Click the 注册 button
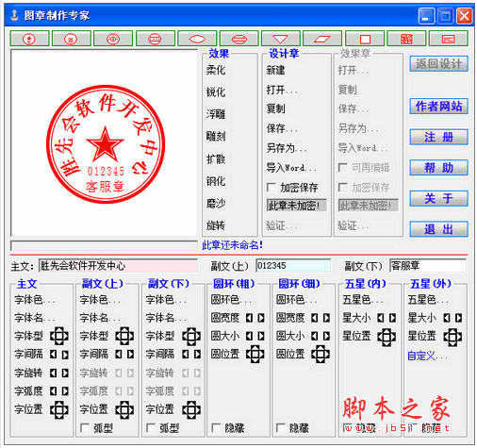The height and width of the screenshot is (448, 477). click(438, 137)
